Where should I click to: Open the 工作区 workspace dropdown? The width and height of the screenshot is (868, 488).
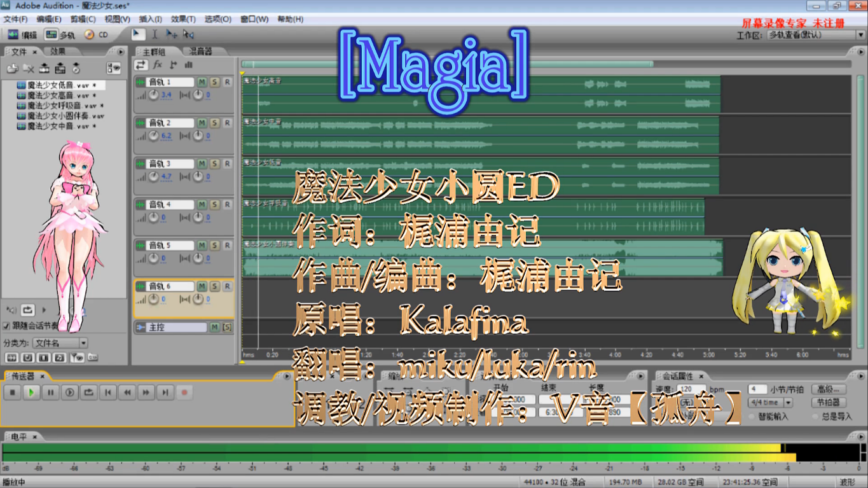[x=815, y=34]
